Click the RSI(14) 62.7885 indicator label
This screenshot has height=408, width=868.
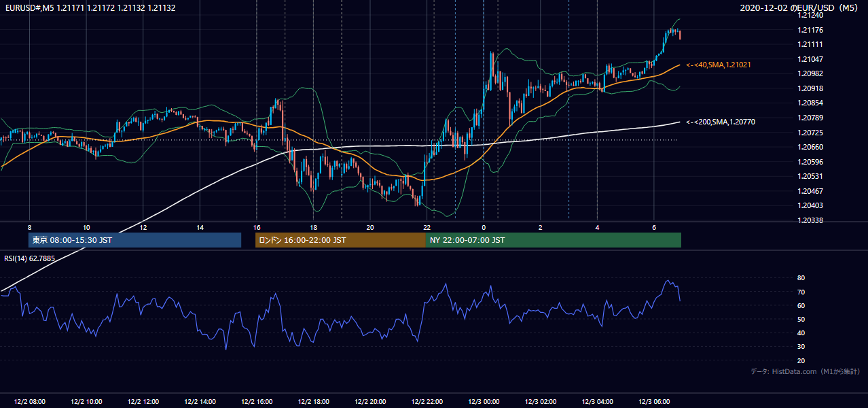pos(30,258)
